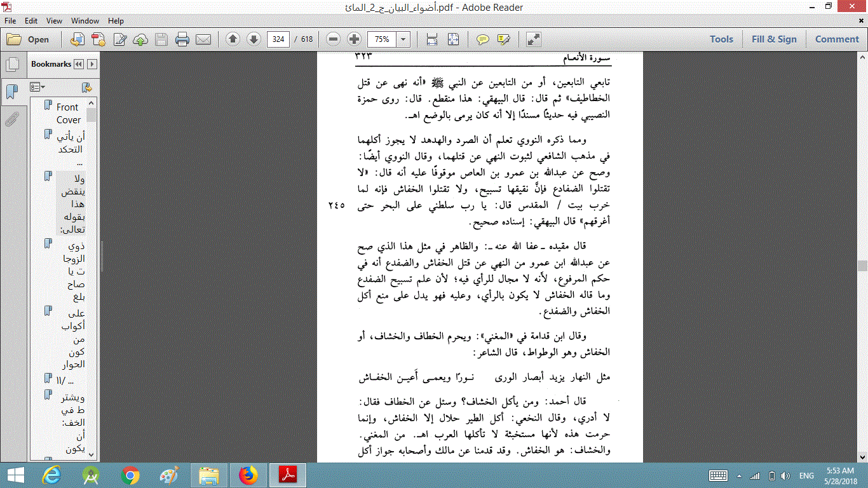This screenshot has height=488, width=868.
Task: Launch Internet Explorer from taskbar
Action: click(51, 475)
